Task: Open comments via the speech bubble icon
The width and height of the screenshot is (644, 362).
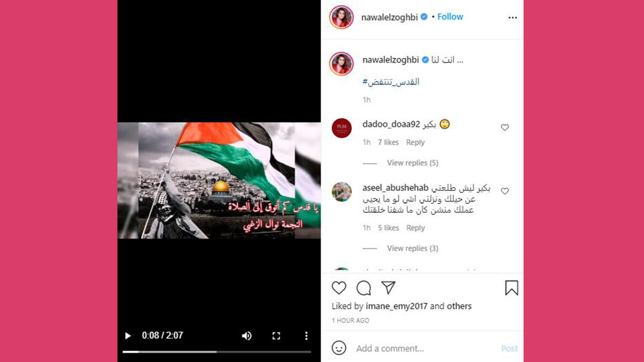Action: point(364,288)
